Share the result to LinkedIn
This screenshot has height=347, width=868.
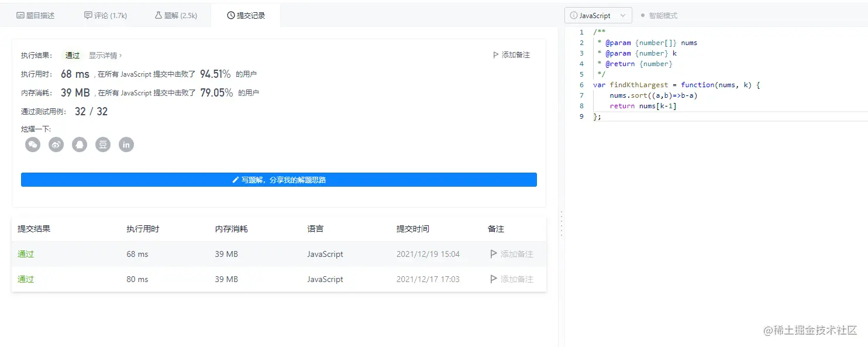coord(126,145)
